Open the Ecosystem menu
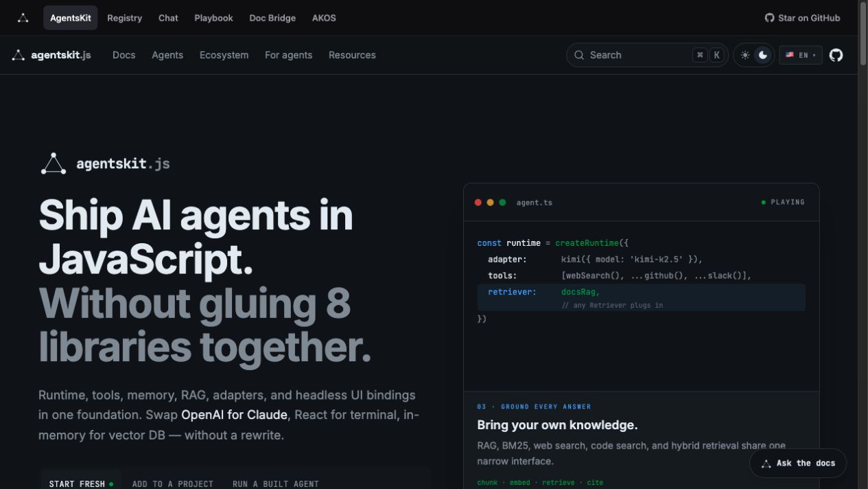The height and width of the screenshot is (489, 868). pos(224,55)
